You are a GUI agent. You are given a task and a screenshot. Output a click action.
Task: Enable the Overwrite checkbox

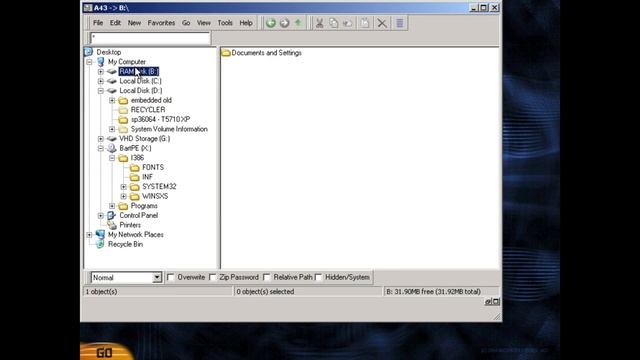point(171,277)
